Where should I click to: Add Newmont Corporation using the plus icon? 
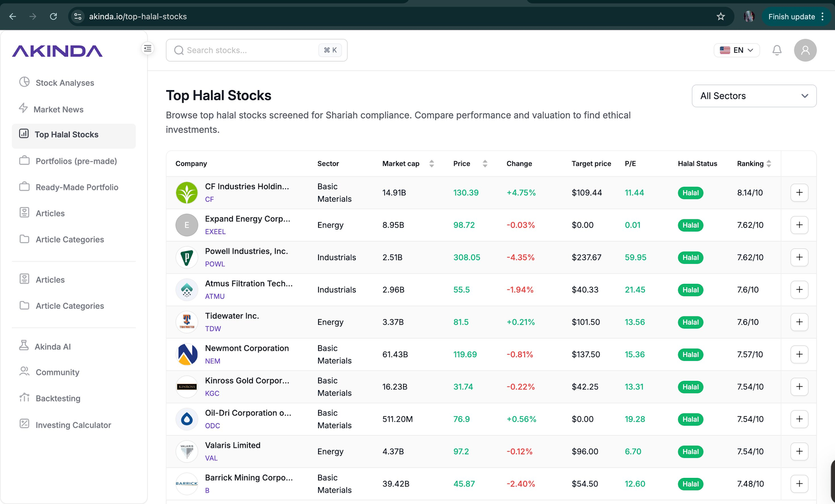tap(799, 354)
